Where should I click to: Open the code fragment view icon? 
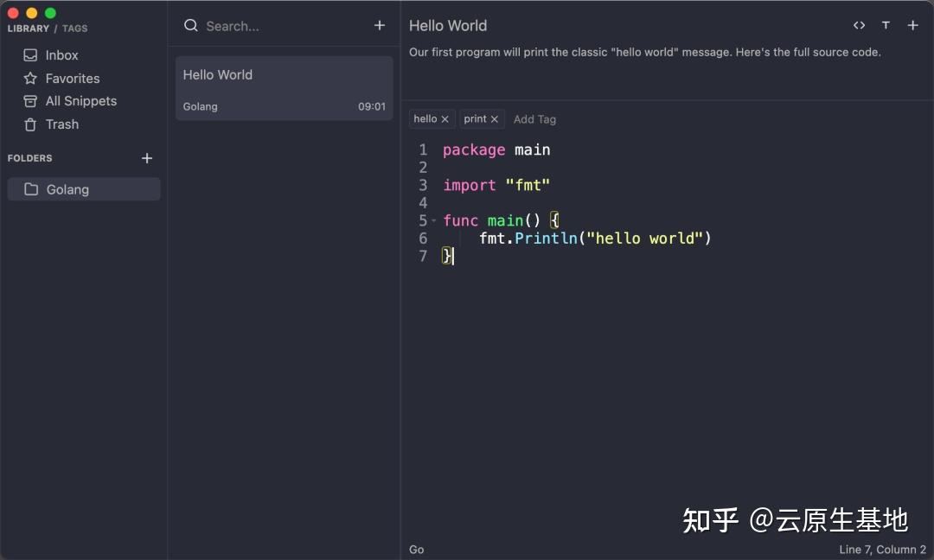click(859, 25)
